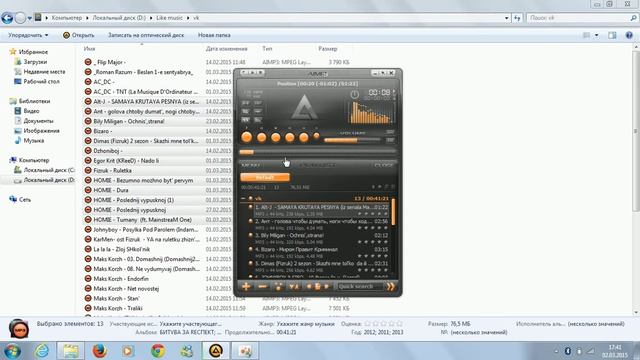The width and height of the screenshot is (640, 360).
Task: Select the Default playlist tab in AIMP
Action: click(265, 177)
